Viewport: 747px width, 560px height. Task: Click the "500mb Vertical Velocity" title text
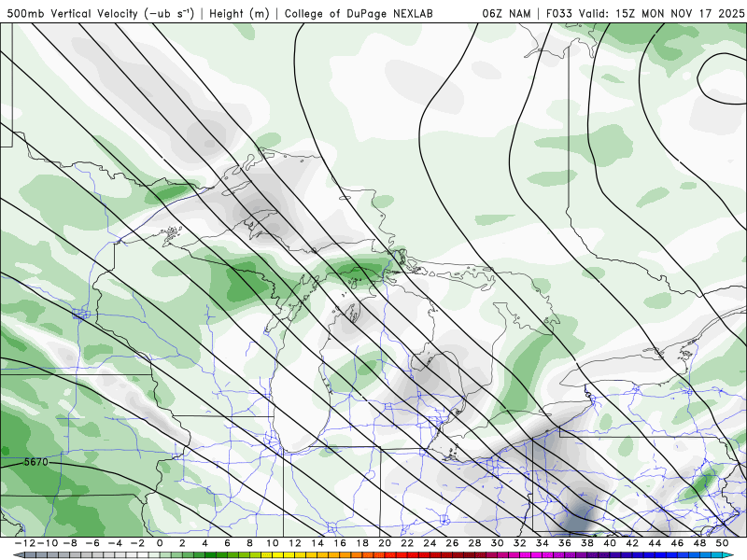[73, 13]
